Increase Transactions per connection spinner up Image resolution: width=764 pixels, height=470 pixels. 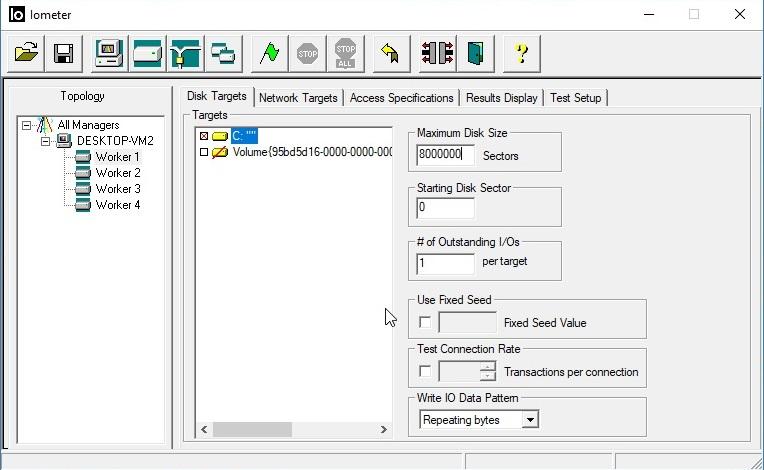point(488,366)
